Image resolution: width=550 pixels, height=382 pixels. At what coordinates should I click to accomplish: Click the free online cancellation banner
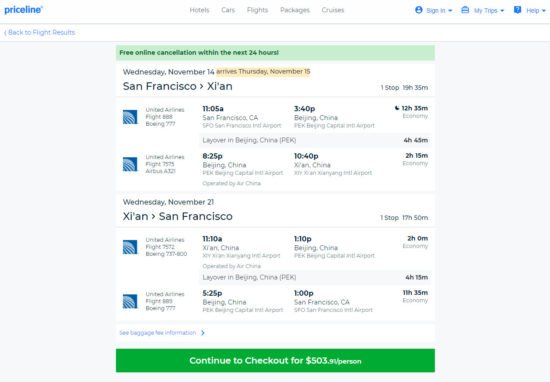pyautogui.click(x=275, y=53)
